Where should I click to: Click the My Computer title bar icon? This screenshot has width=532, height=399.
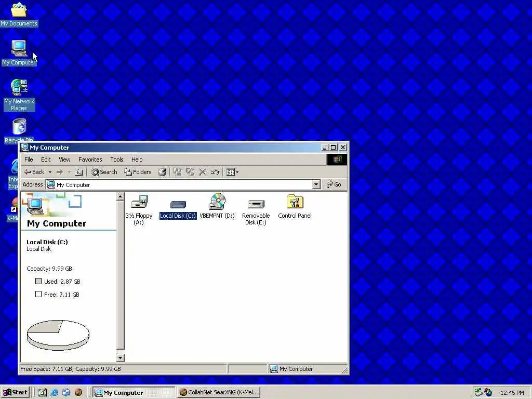click(x=25, y=147)
